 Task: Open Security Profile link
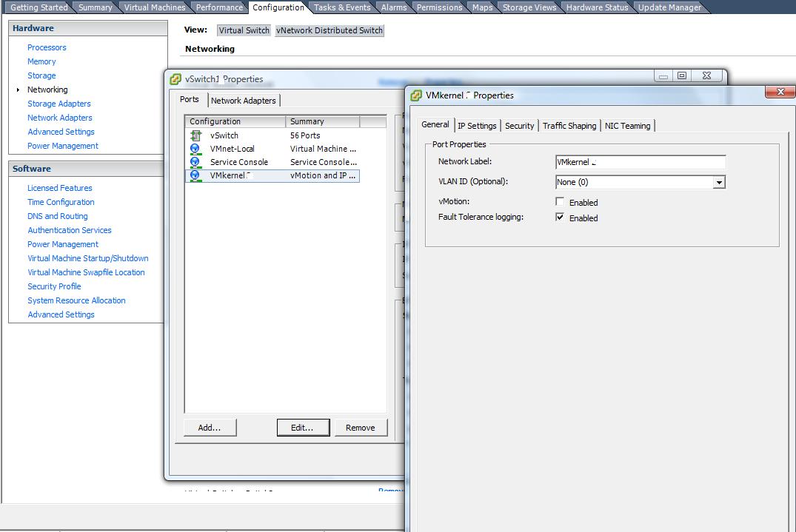point(54,286)
